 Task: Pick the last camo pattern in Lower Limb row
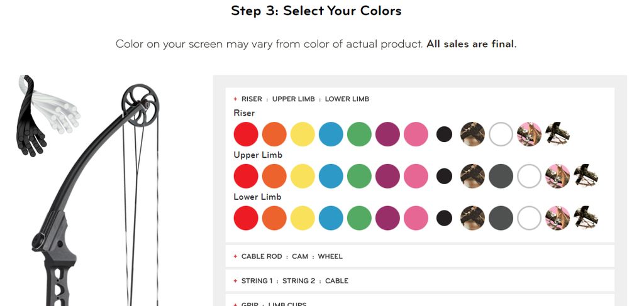586,218
